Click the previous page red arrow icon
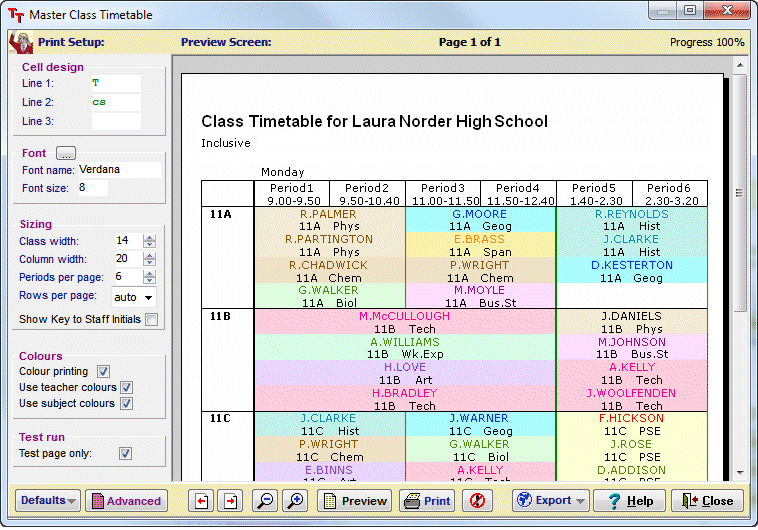Image resolution: width=758 pixels, height=530 pixels. click(202, 501)
